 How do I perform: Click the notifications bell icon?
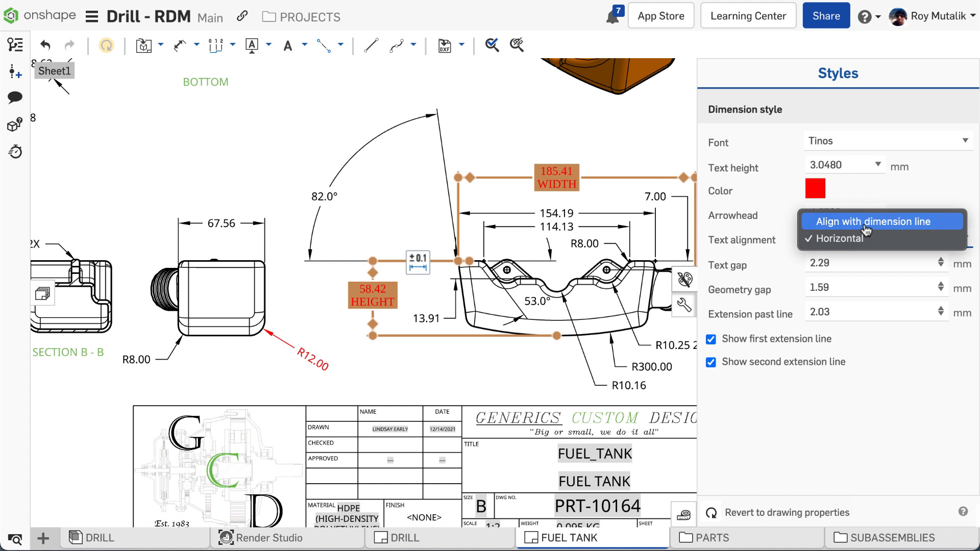[x=612, y=17]
